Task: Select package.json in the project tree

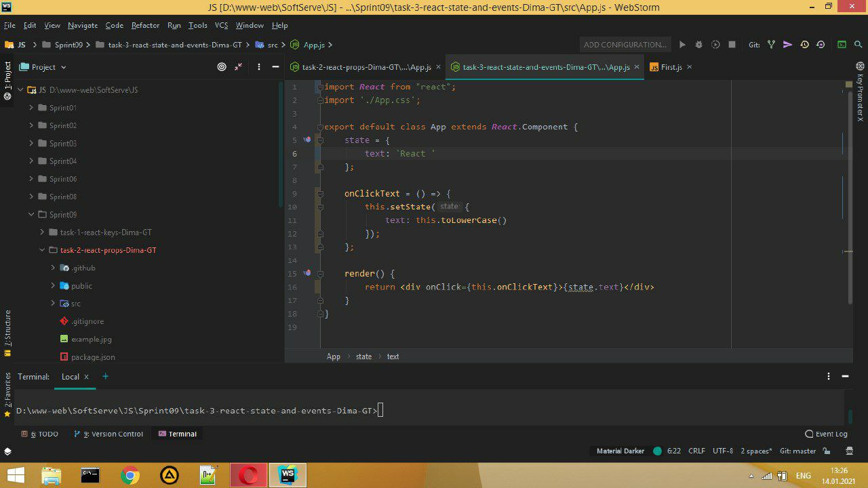Action: click(93, 357)
